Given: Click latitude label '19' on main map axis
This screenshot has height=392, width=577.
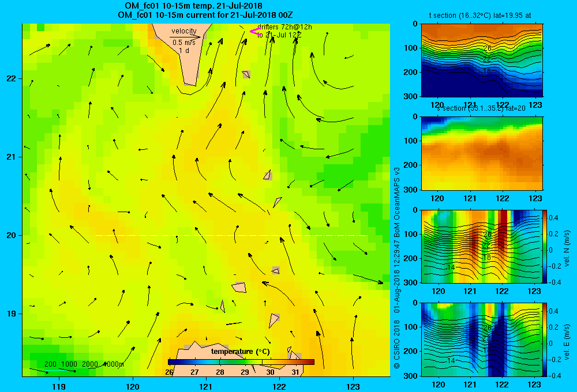Looking at the screenshot, I should (x=11, y=314).
